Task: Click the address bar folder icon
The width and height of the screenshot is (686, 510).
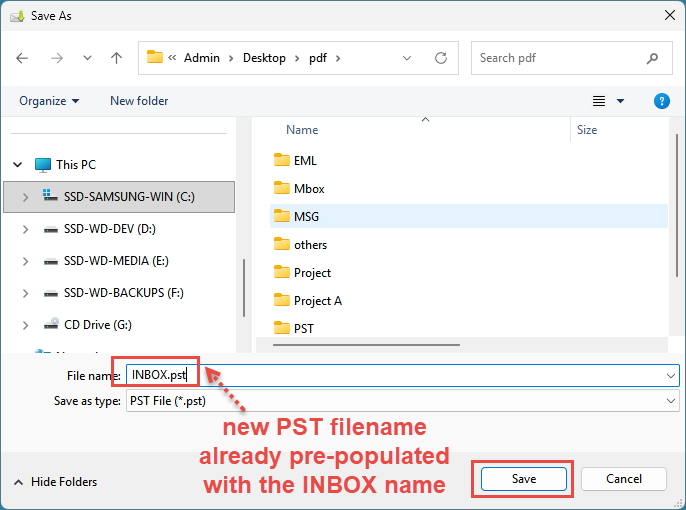Action: [154, 57]
